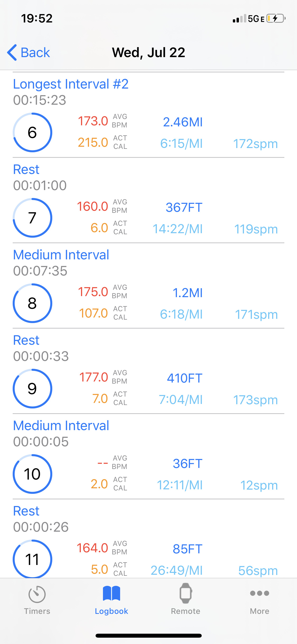Tap the battery charging status icon
This screenshot has height=644, width=297.
[x=276, y=19]
